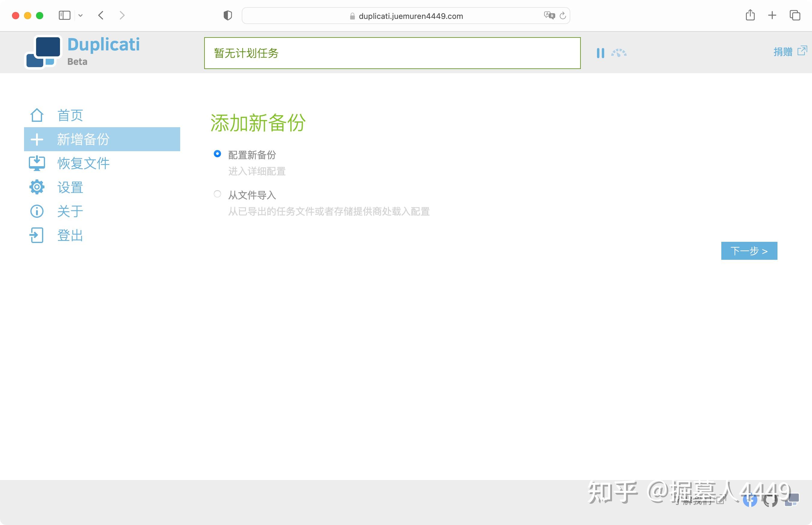The width and height of the screenshot is (812, 525).
Task: Open the 恢复文件 menu entry
Action: pos(83,163)
